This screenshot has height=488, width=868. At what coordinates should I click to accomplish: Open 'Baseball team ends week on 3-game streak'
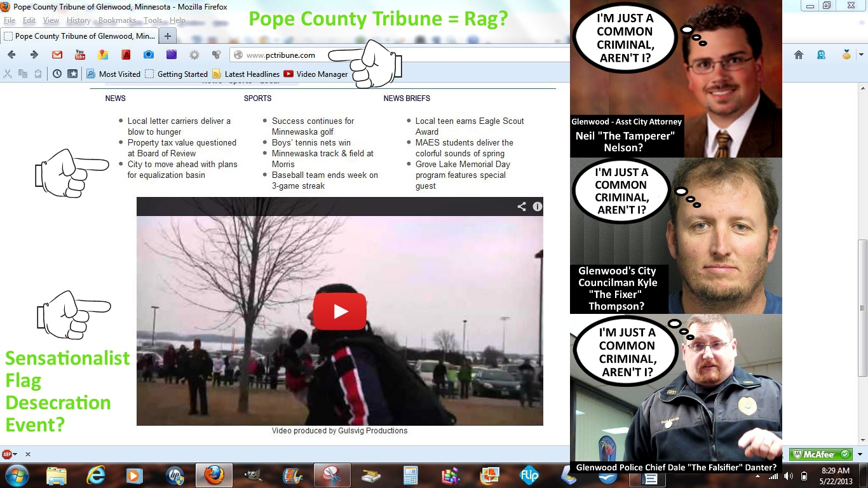click(325, 180)
